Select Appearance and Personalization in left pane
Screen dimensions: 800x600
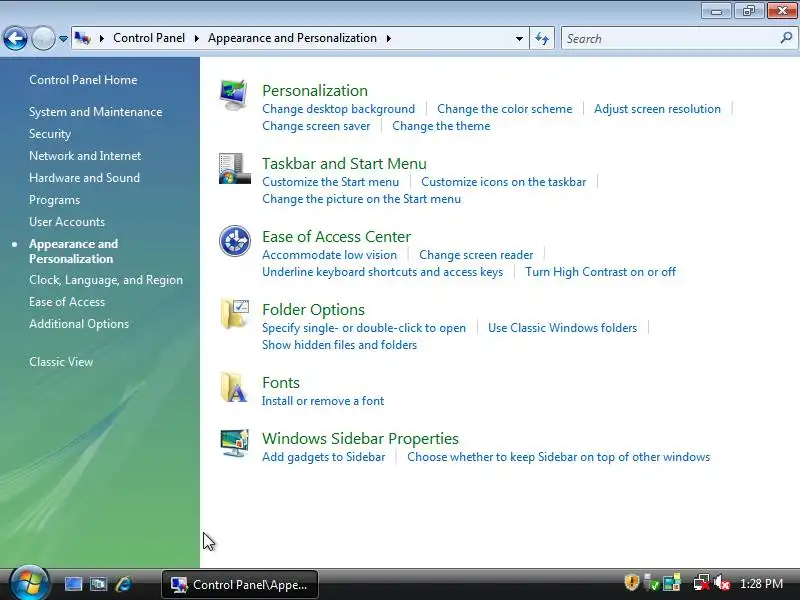click(x=73, y=251)
